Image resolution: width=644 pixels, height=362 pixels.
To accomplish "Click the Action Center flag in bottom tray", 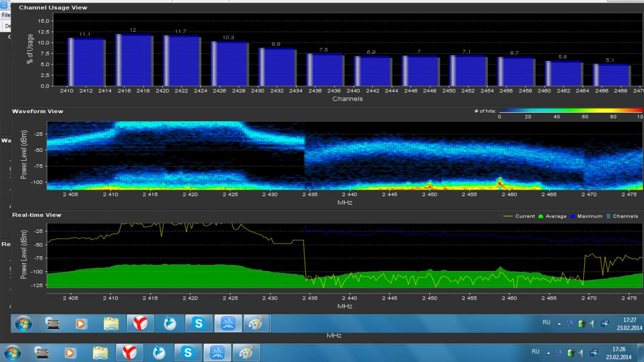I will coord(559,352).
